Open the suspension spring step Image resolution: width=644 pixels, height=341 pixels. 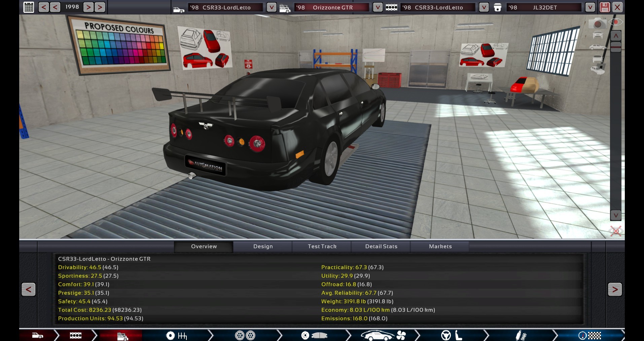(x=521, y=335)
